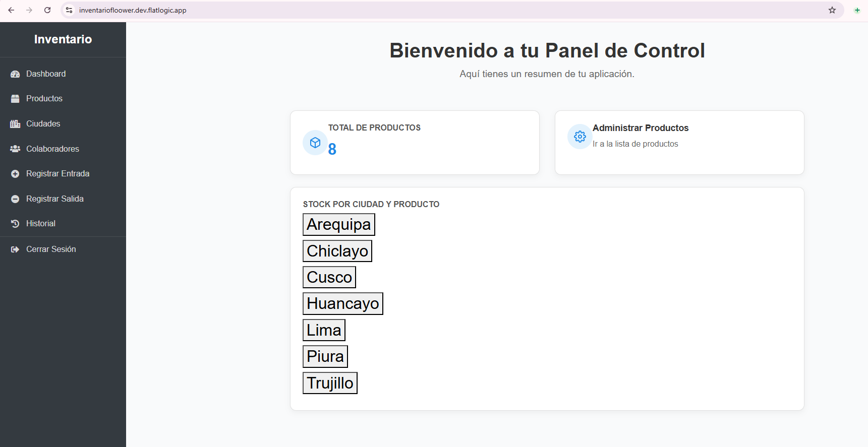Open the Productos menu item
Image resolution: width=868 pixels, height=447 pixels.
[x=44, y=99]
